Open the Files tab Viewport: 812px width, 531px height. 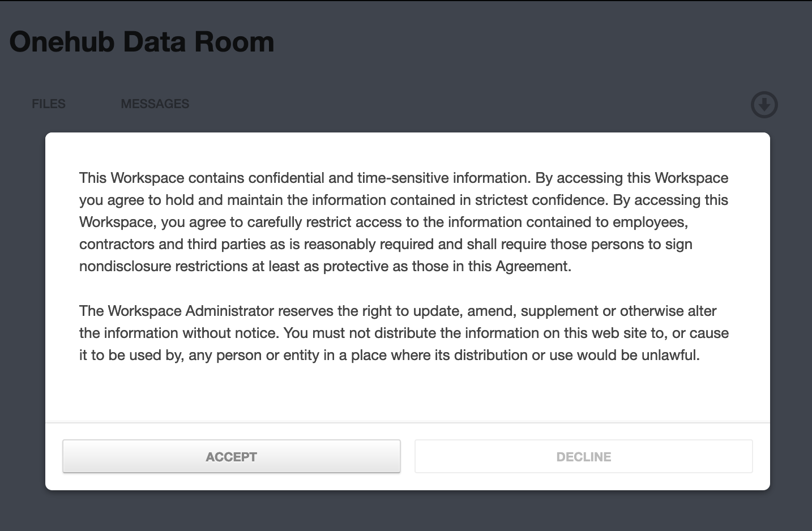coord(49,104)
